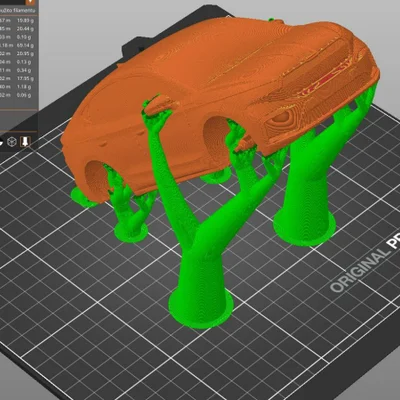Image resolution: width=400 pixels, height=400 pixels.
Task: Open the orange legend dropdown arrow
Action: point(30,2)
